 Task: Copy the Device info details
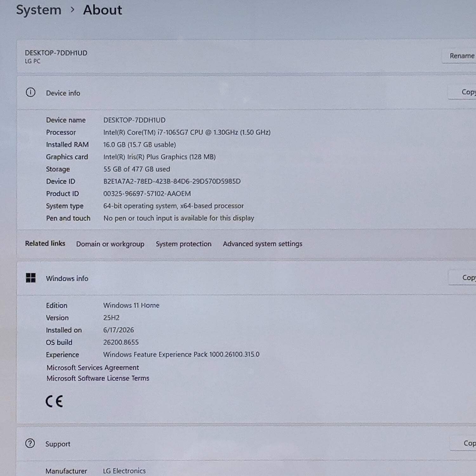click(462, 92)
